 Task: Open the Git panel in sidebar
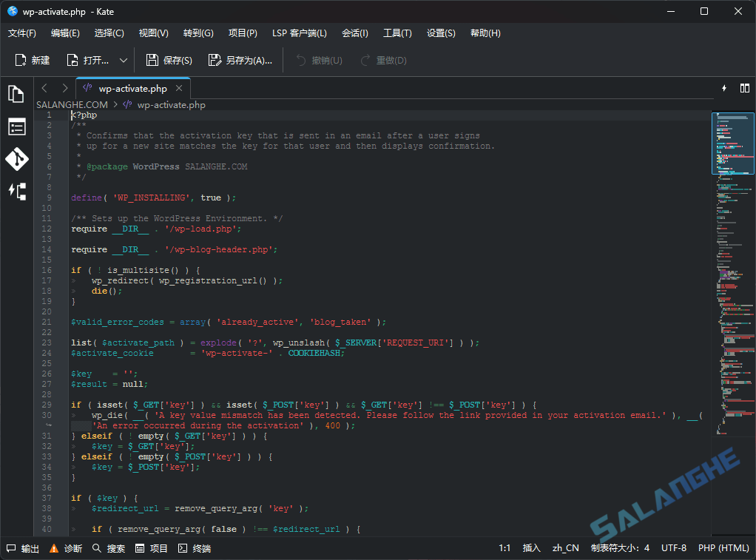point(16,159)
